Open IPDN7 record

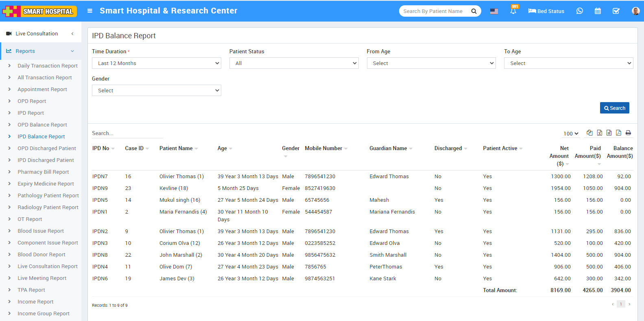[x=100, y=177]
